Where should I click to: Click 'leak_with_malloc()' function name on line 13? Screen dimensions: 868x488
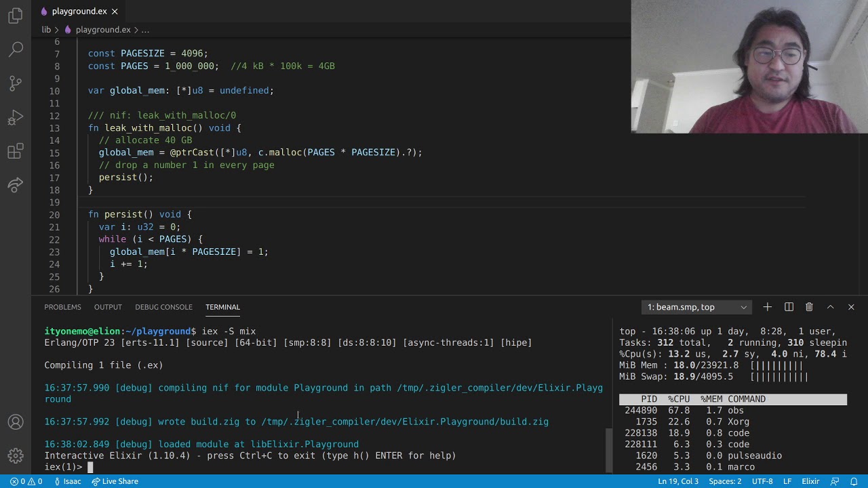[x=153, y=128]
